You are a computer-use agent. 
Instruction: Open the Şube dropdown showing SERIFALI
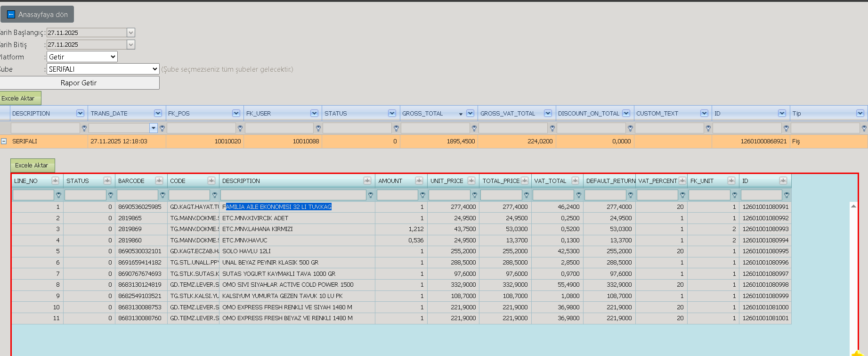[x=103, y=69]
